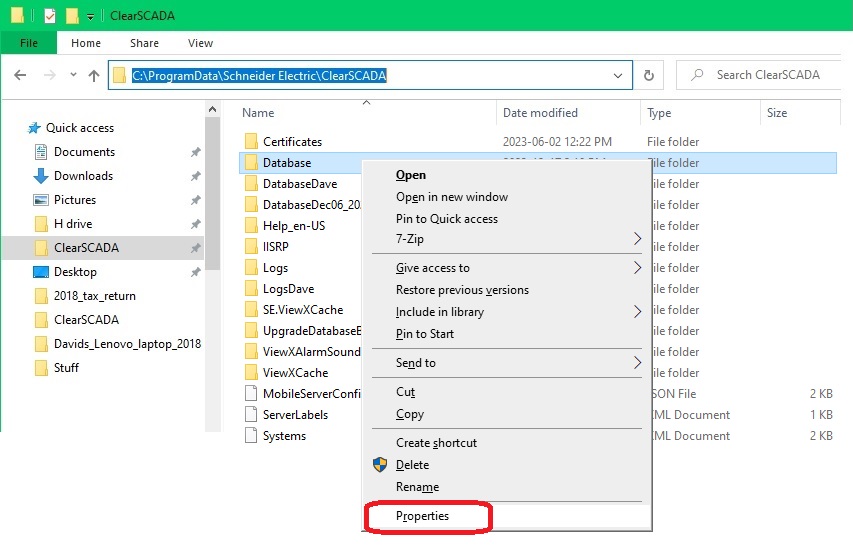Image resolution: width=853 pixels, height=547 pixels.
Task: Refresh the ClearSCADA folder view
Action: (648, 75)
